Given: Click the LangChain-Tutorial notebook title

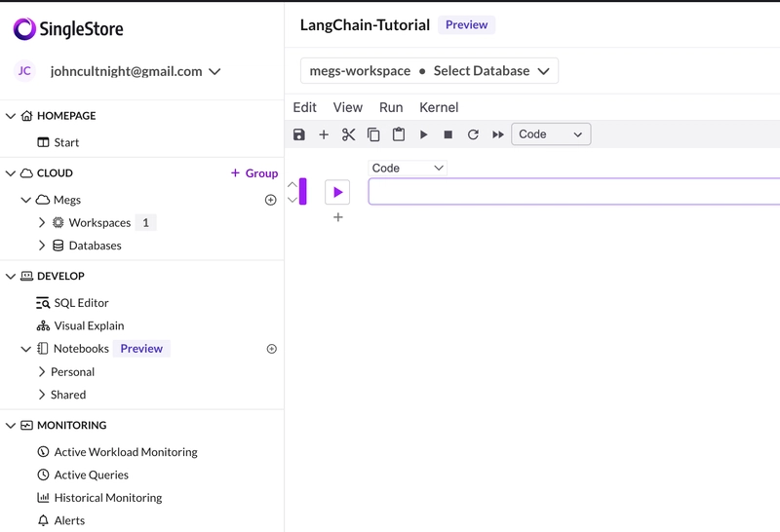Looking at the screenshot, I should pyautogui.click(x=365, y=25).
